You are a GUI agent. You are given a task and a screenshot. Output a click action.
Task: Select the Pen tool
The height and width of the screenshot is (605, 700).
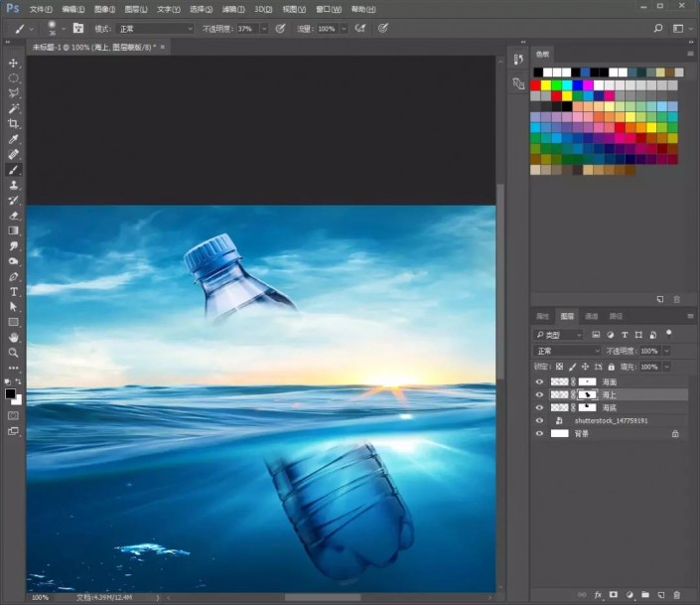coord(13,276)
